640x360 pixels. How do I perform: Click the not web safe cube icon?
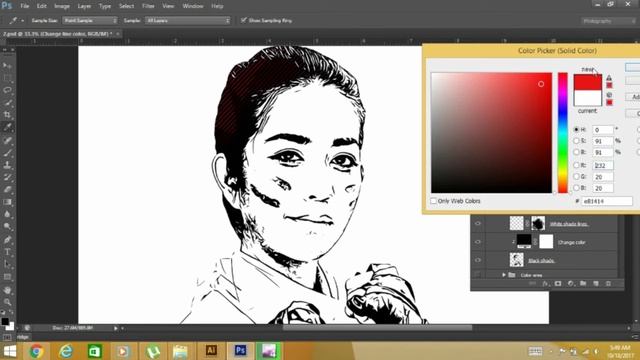(x=609, y=95)
